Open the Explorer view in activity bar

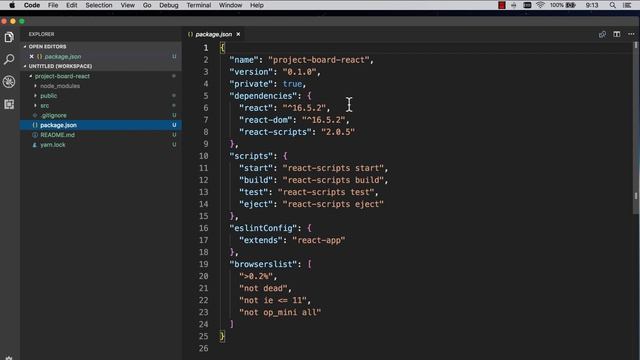point(9,37)
